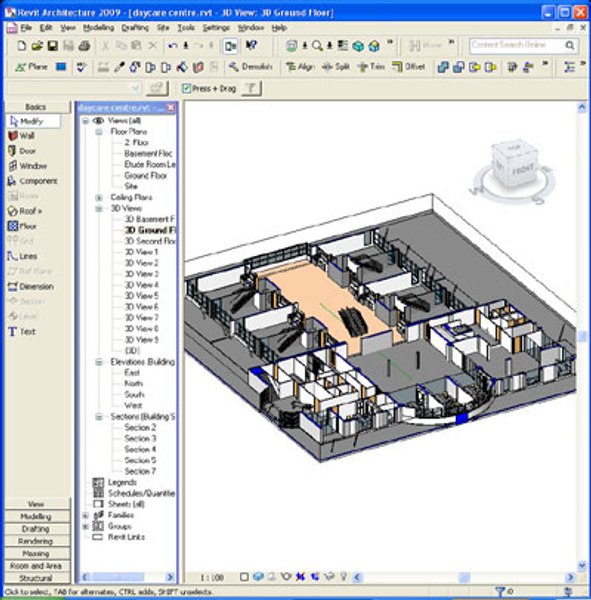
Task: Collapse the Views (all) tree node
Action: 86,121
